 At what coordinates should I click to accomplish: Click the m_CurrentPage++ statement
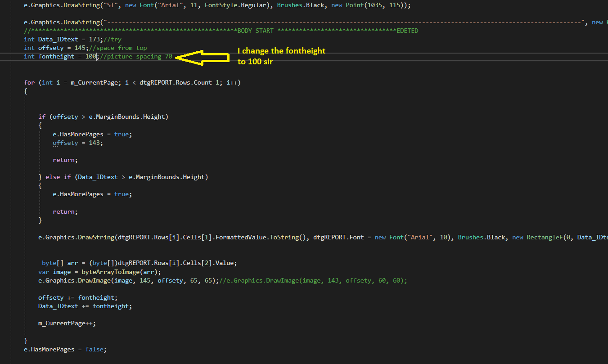pyautogui.click(x=67, y=323)
